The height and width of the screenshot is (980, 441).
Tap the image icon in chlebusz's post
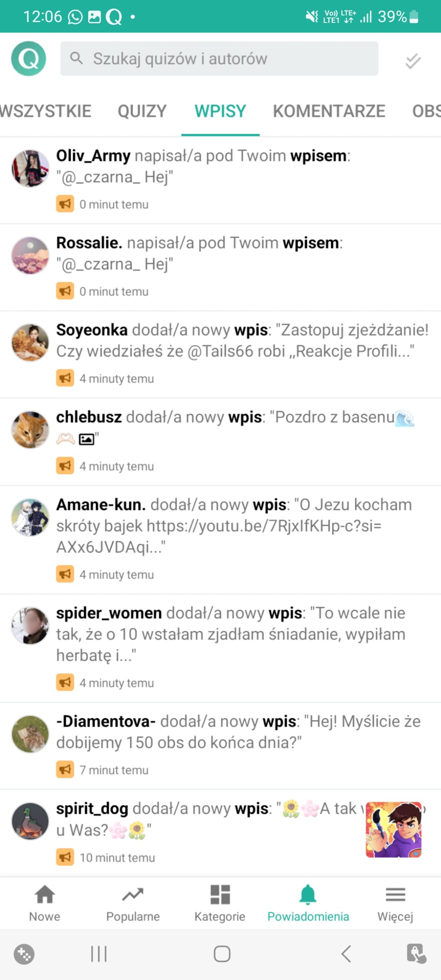coord(87,439)
